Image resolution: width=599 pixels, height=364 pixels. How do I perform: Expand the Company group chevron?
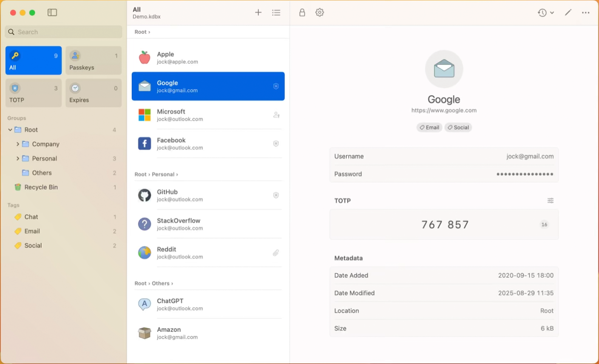[x=17, y=144]
